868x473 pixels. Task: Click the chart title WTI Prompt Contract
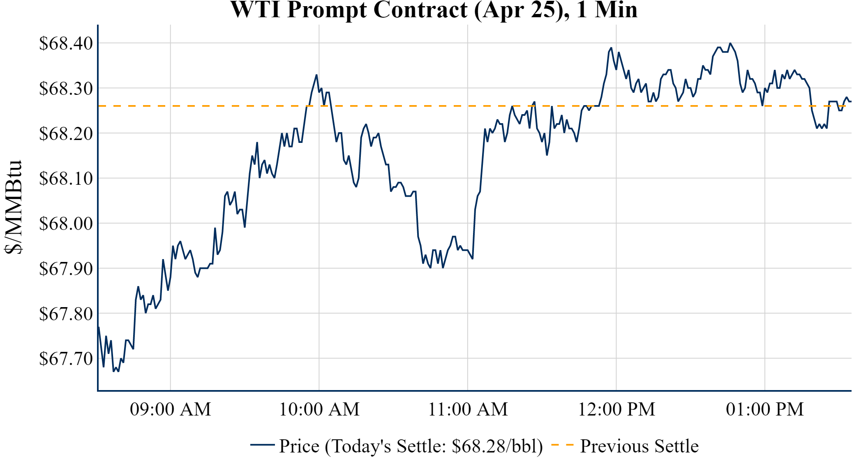pos(434,10)
